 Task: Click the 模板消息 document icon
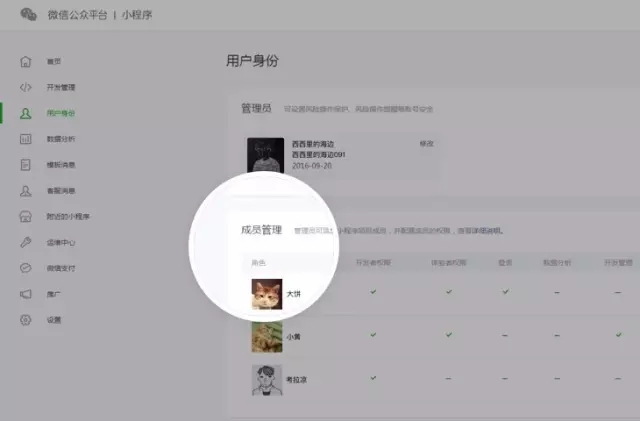(x=26, y=165)
